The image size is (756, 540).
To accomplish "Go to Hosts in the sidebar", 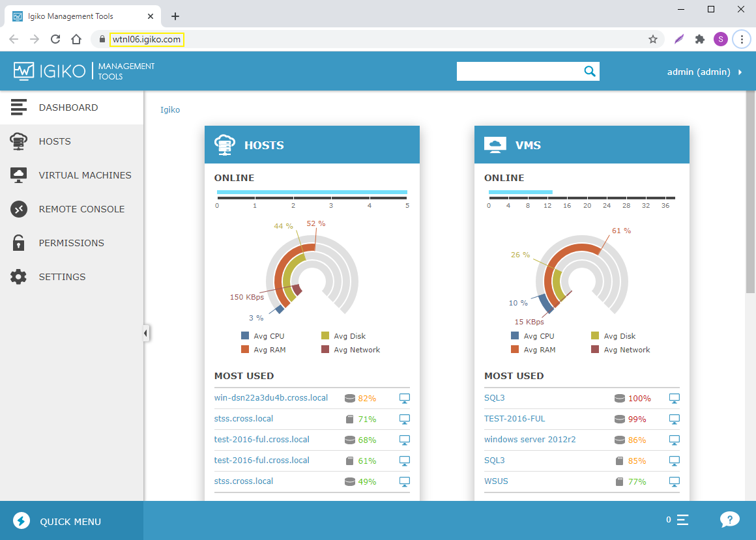I will 71,141.
